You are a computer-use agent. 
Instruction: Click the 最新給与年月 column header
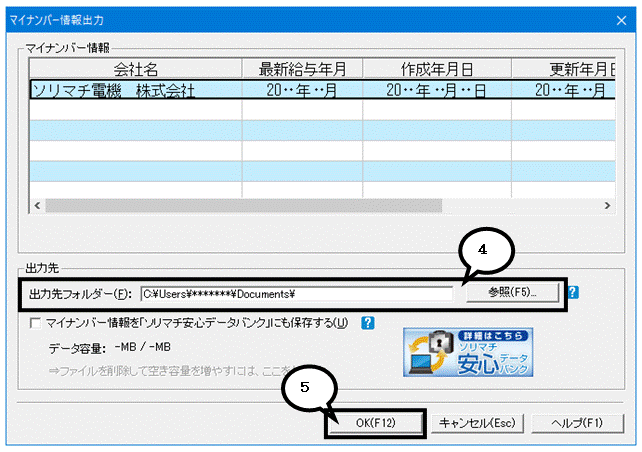[x=302, y=69]
